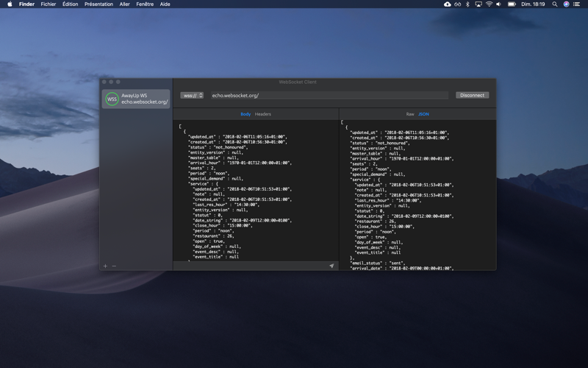
Task: Open the Présentation menu
Action: 98,4
